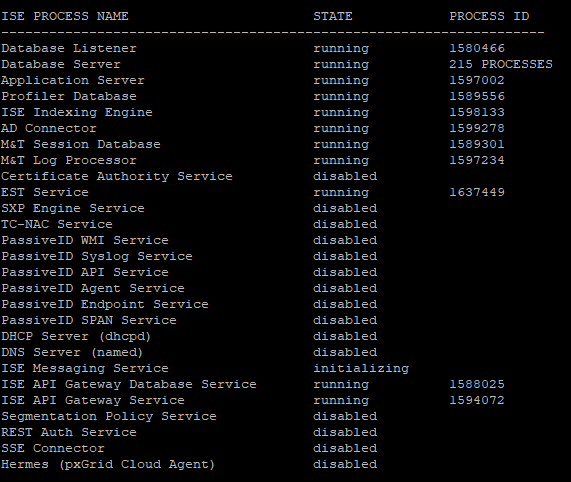This screenshot has width=571, height=482.
Task: Select the REST Auth Service text
Action: coord(69,433)
